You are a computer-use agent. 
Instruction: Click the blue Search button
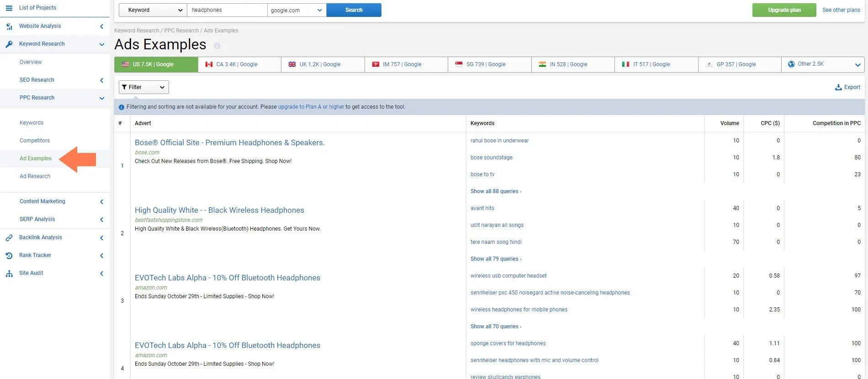pyautogui.click(x=354, y=10)
